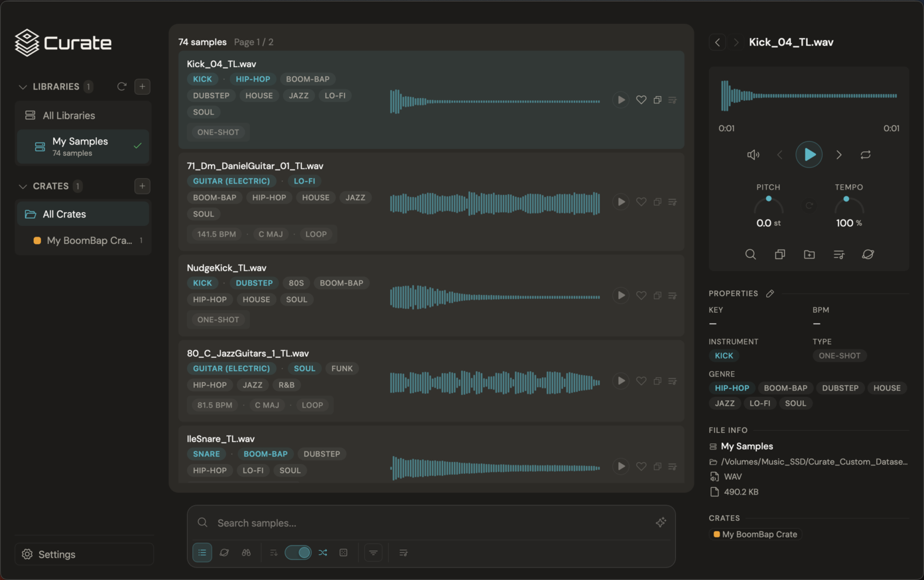Viewport: 924px width, 580px height.
Task: Click the speaker volume icon in the preview panel
Action: (x=753, y=154)
